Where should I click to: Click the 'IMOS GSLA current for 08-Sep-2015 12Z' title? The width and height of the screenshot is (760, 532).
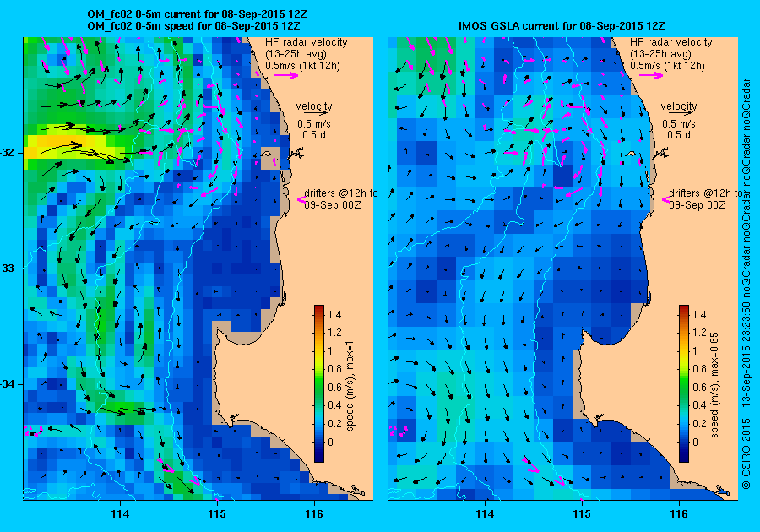click(x=562, y=25)
